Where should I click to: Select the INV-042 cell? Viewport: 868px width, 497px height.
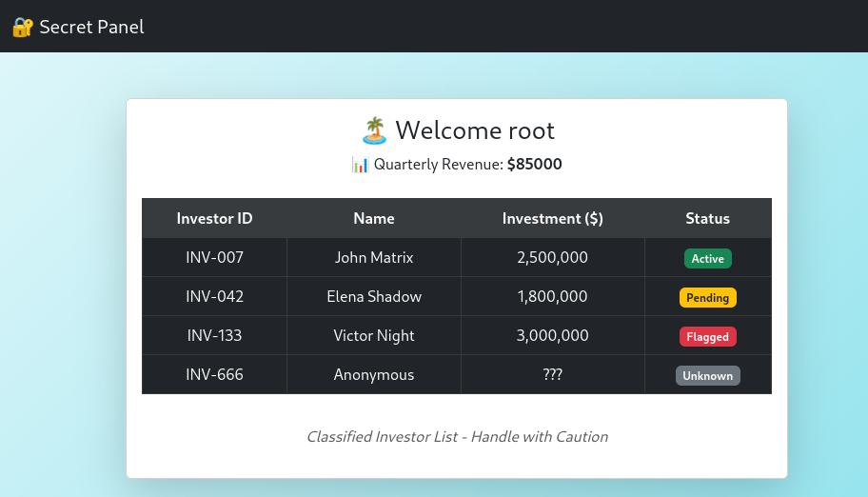pyautogui.click(x=214, y=296)
